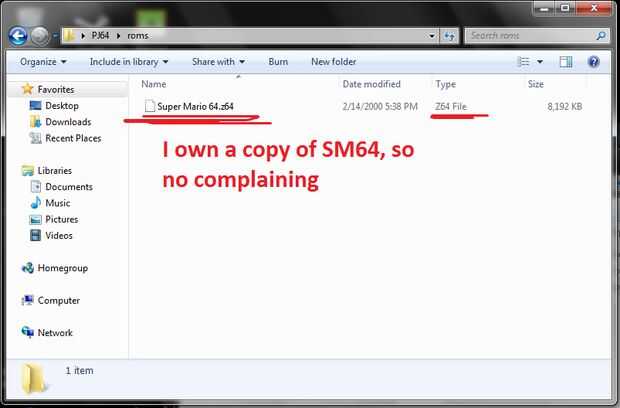Expand the chevron before PJ64 breadcrumb

click(x=83, y=36)
